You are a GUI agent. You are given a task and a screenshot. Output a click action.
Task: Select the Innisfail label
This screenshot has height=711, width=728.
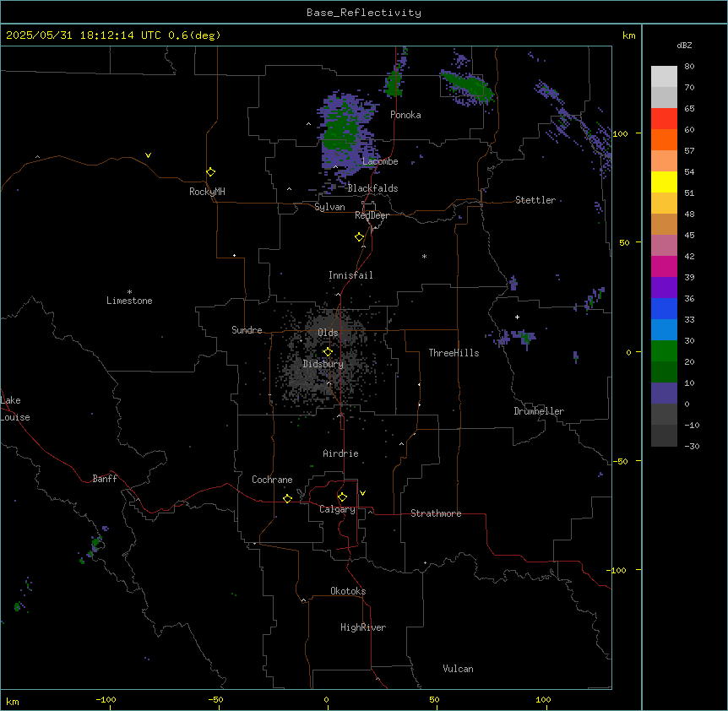click(350, 275)
